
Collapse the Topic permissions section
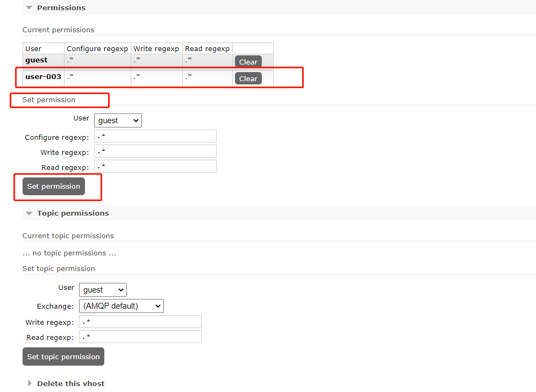pos(73,213)
